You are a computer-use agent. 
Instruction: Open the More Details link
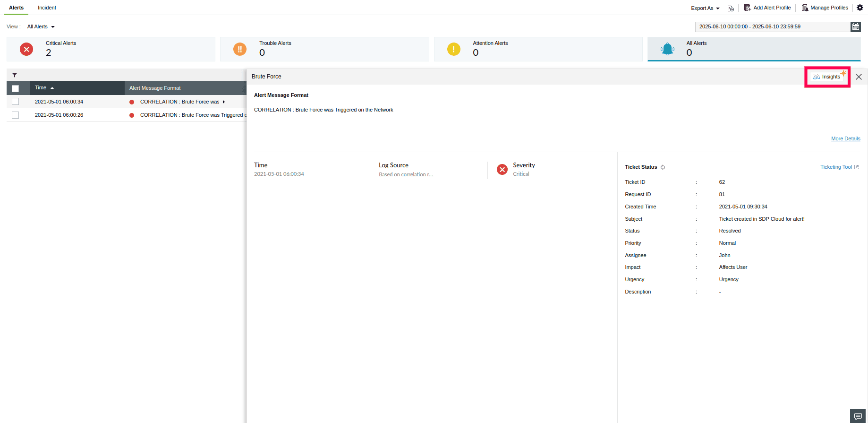tap(845, 138)
